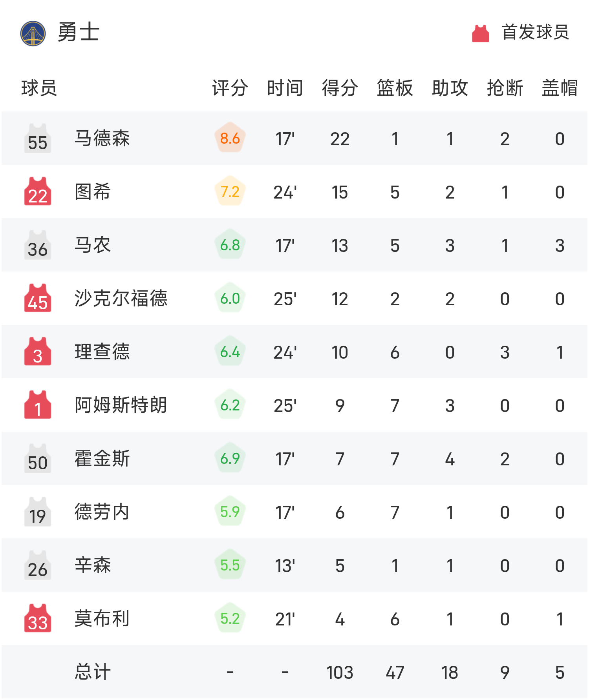
Task: Select jersey number 55 icon
Action: (38, 138)
